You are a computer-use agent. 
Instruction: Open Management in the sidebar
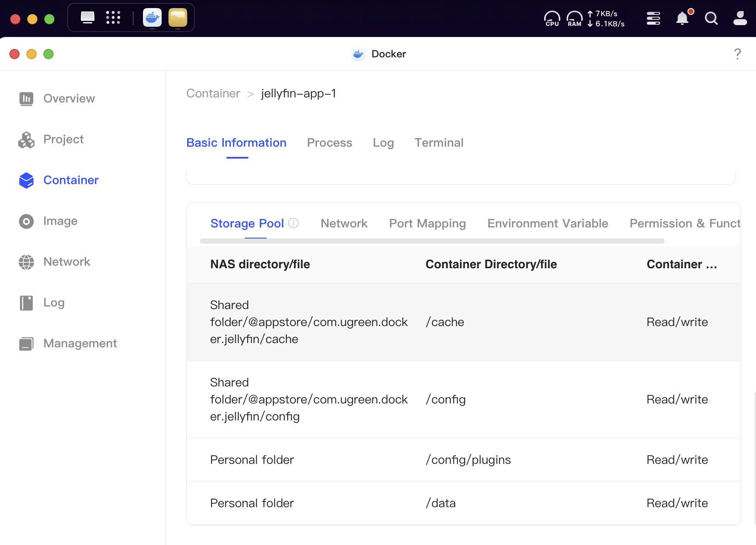[80, 343]
